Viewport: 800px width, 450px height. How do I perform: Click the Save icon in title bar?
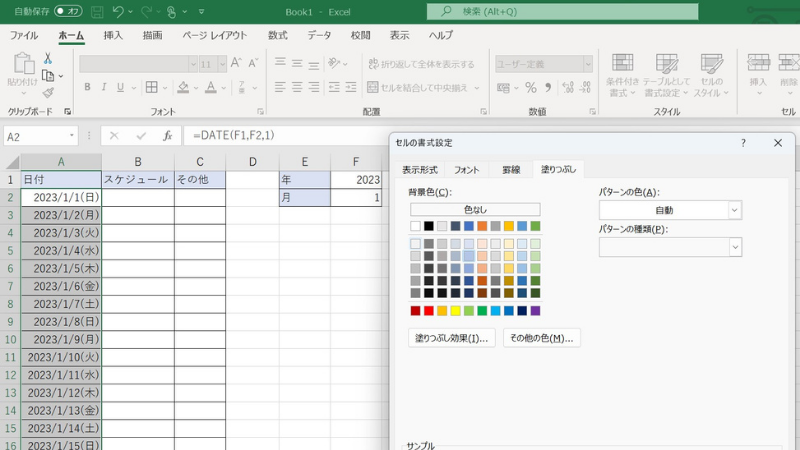pyautogui.click(x=97, y=12)
